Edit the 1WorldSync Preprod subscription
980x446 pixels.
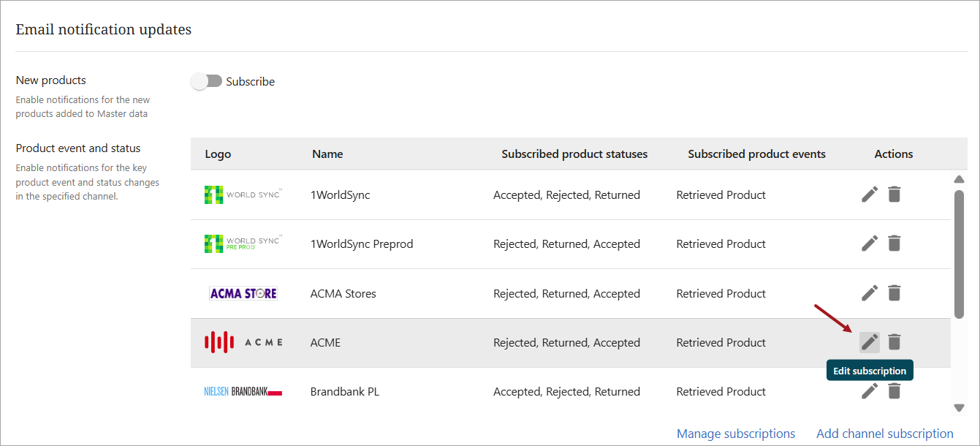coord(869,243)
